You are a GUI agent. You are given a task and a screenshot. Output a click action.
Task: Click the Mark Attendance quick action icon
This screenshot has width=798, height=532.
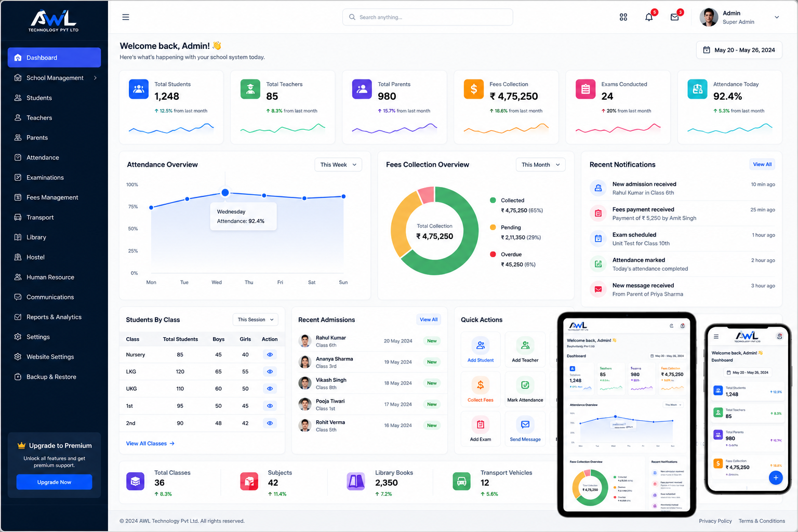pyautogui.click(x=525, y=385)
